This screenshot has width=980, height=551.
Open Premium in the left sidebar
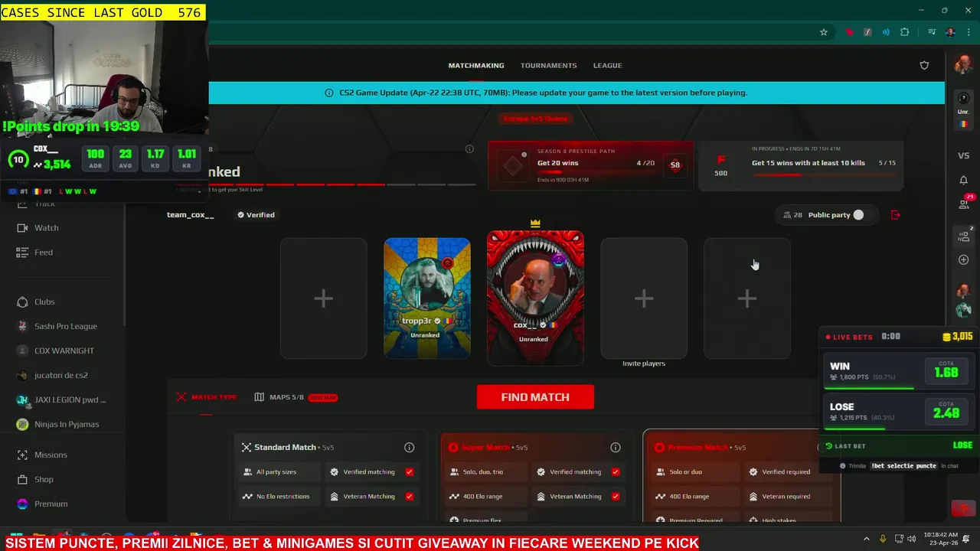pyautogui.click(x=51, y=504)
